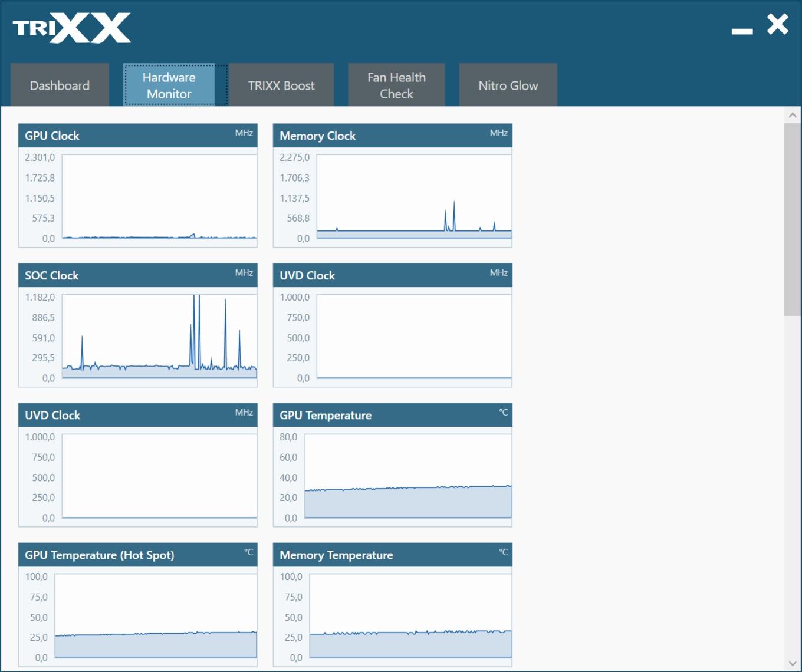Open the Fan Health Check tab
802x672 pixels.
pos(396,85)
